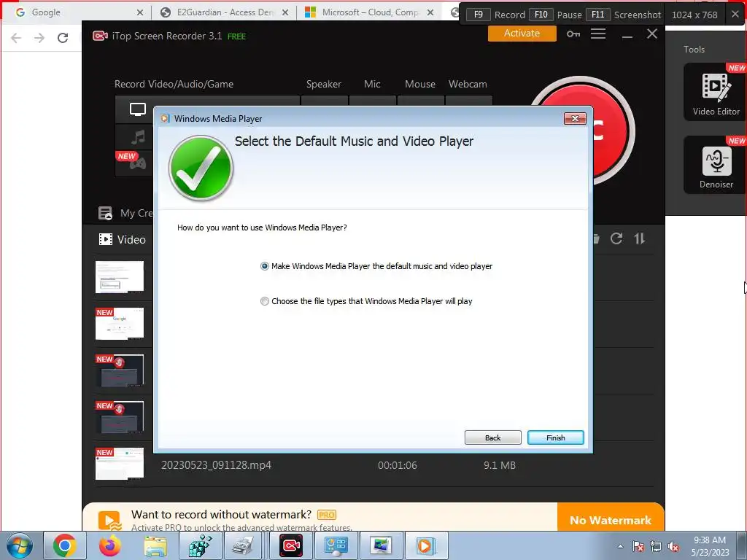Screen dimensions: 747x560
Task: Close the Microsoft browser tab
Action: click(x=430, y=12)
